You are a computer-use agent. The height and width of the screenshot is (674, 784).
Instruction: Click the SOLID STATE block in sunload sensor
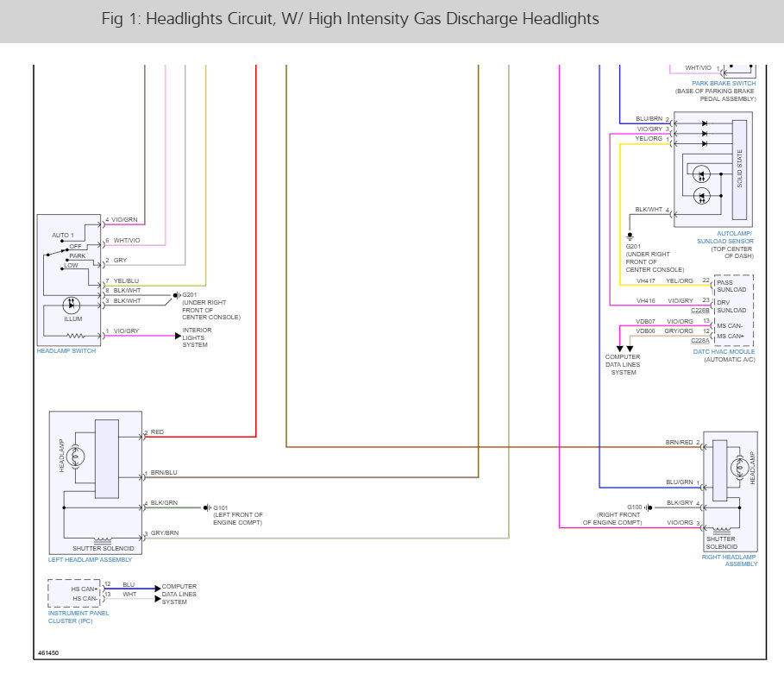739,170
